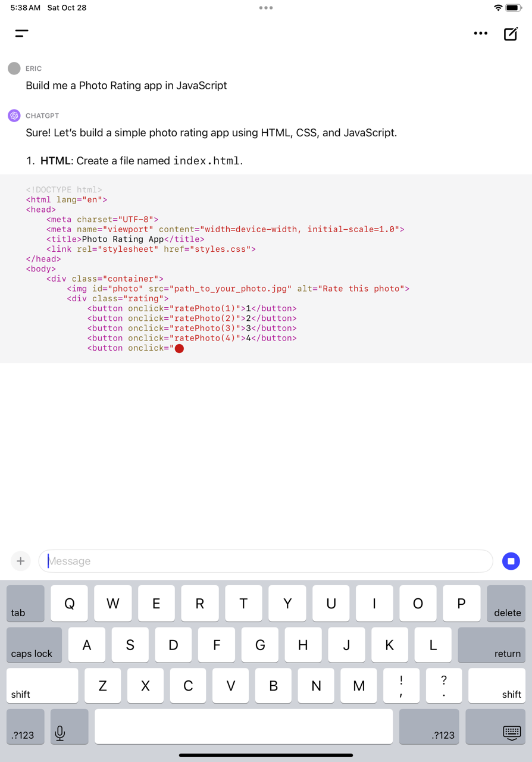Switch to numeric keyboard with .?123 key
The image size is (532, 762).
coord(24,726)
